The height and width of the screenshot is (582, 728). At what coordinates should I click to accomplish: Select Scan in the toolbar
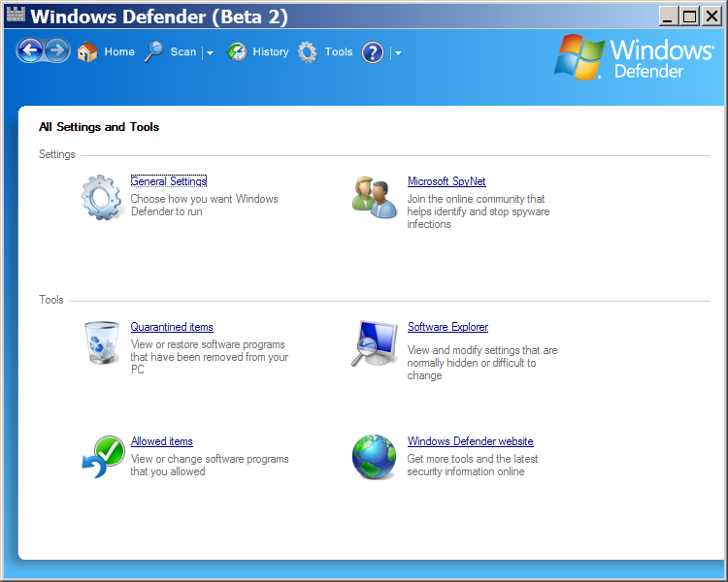(183, 52)
